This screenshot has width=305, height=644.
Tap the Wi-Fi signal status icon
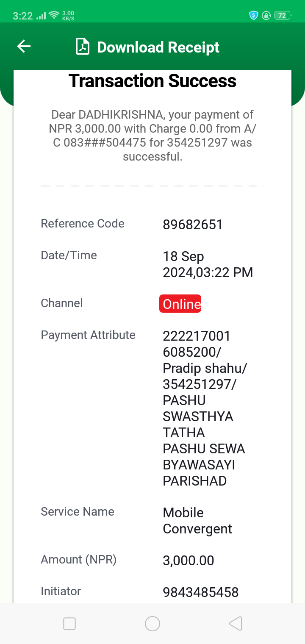pos(54,16)
